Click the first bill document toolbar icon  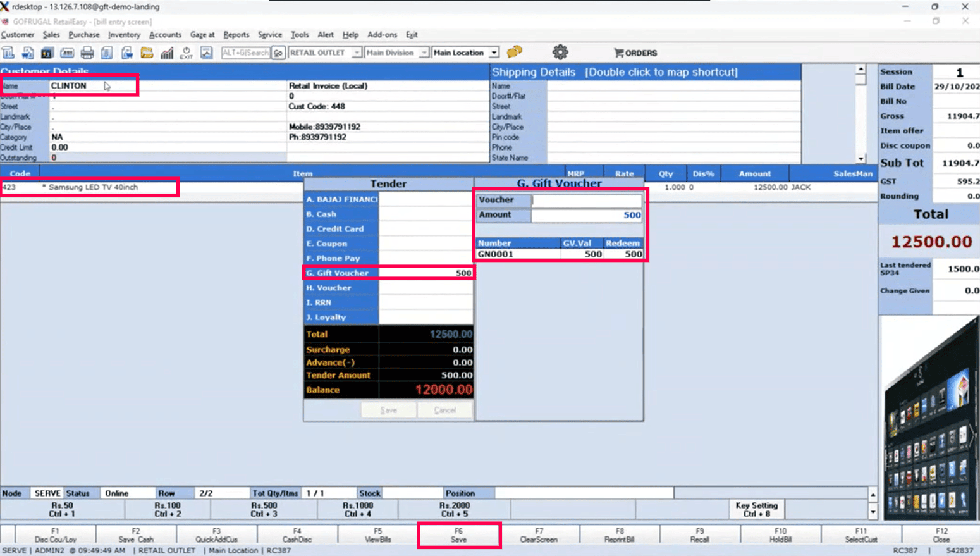tap(8, 53)
